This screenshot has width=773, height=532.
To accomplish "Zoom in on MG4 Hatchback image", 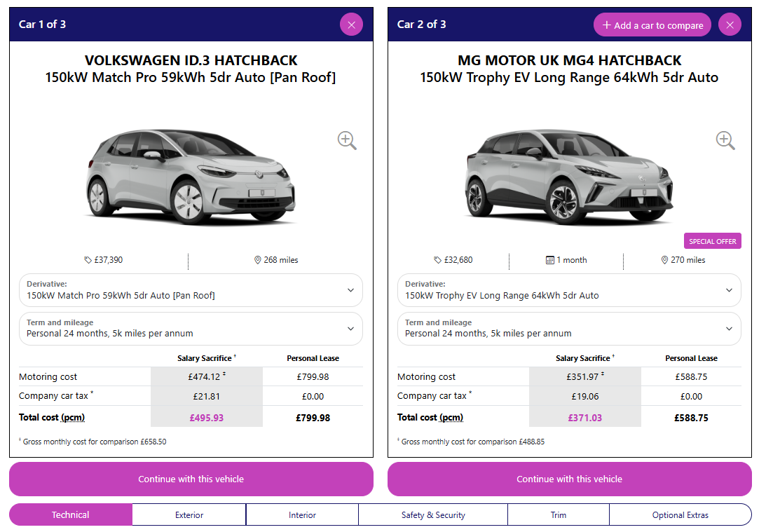I will tap(725, 140).
